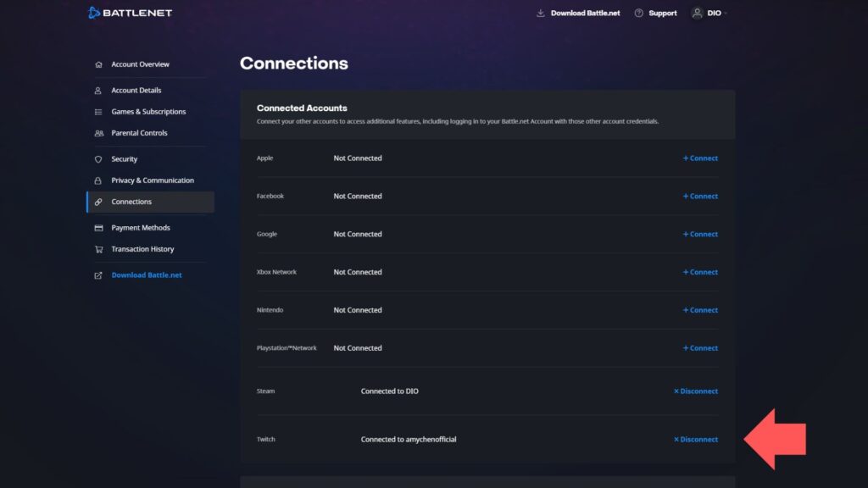Click Download Battle.net in the sidebar
868x488 pixels.
146,274
